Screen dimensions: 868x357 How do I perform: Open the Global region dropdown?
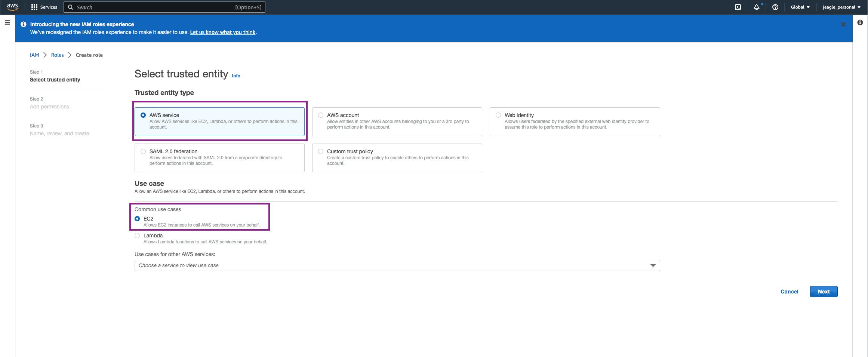click(800, 7)
